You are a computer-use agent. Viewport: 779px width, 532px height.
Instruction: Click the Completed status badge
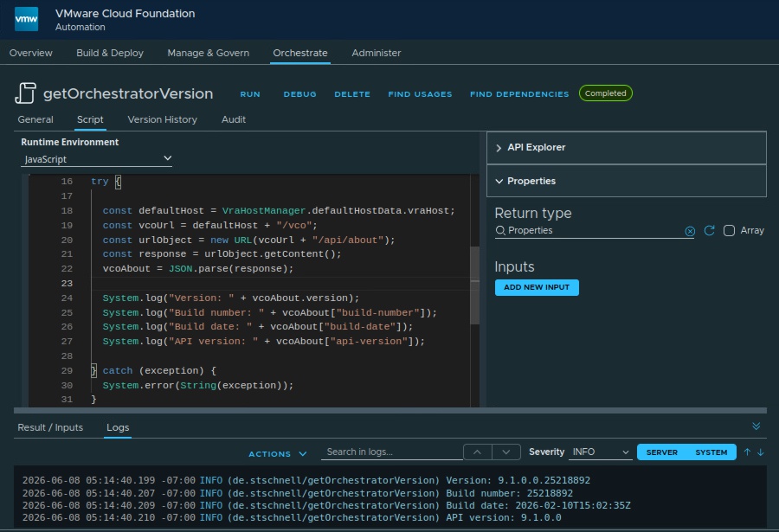[605, 93]
